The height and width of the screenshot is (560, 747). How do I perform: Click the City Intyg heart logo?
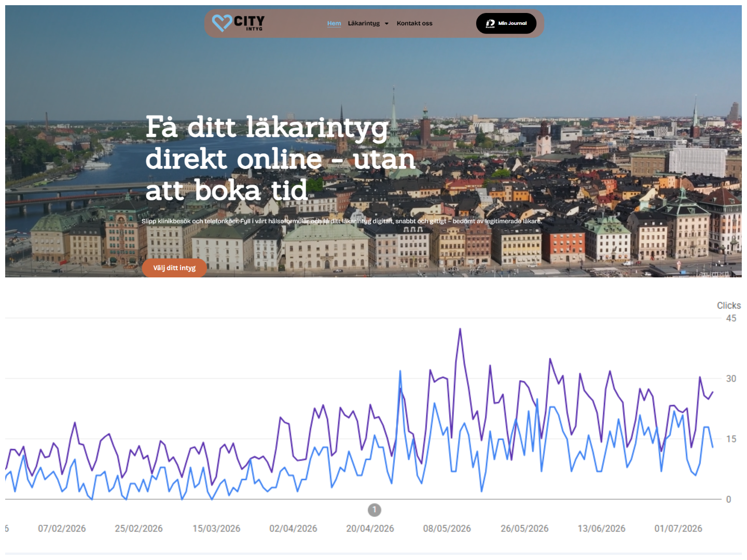coord(238,23)
